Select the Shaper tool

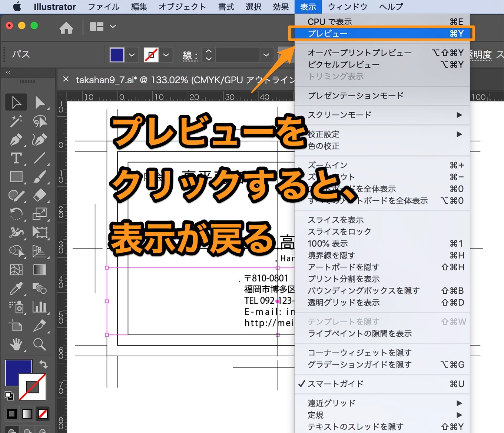(16, 195)
